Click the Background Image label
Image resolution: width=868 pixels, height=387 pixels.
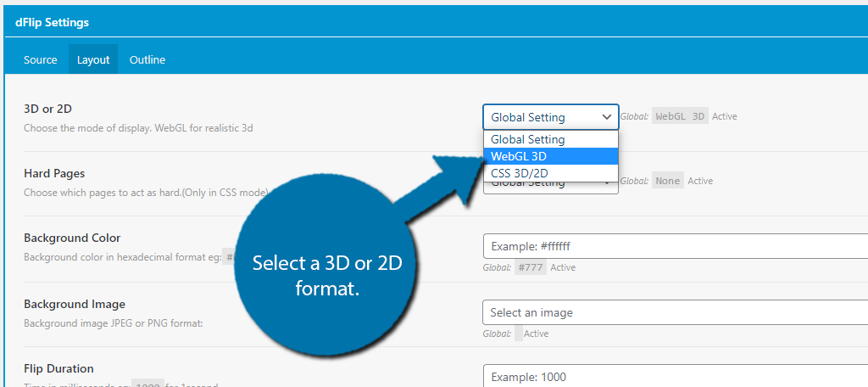[x=75, y=304]
